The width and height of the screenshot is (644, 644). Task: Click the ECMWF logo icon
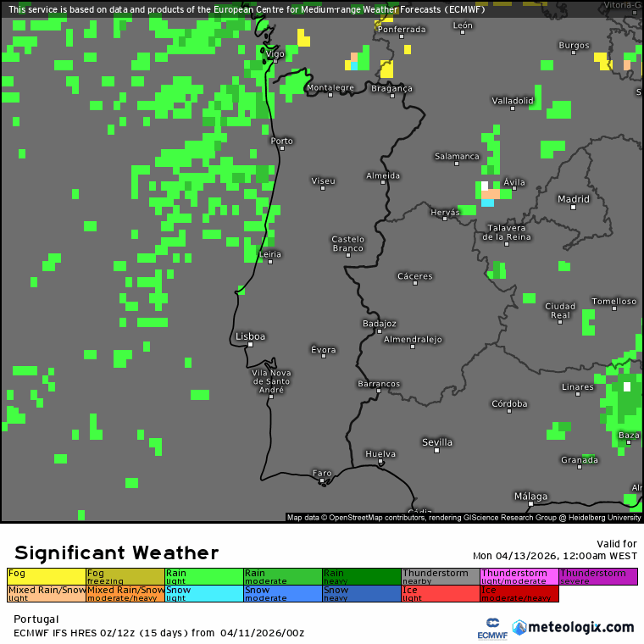(x=492, y=629)
